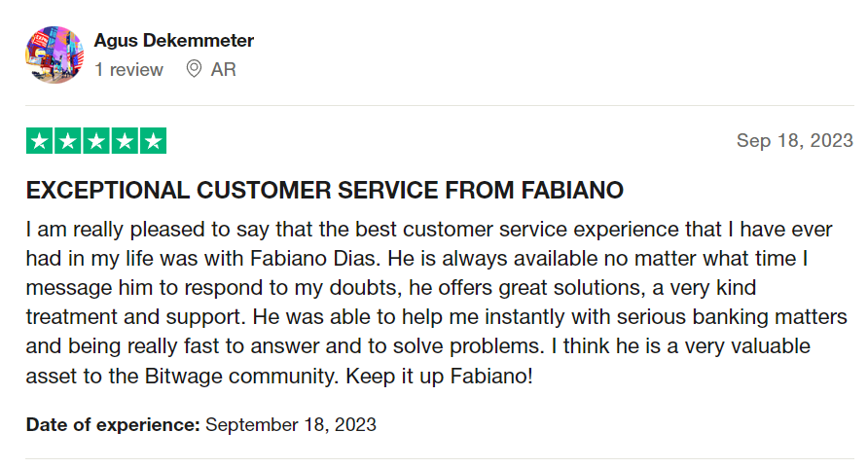868x468 pixels.
Task: Select the fourth green rating star
Action: tap(125, 141)
